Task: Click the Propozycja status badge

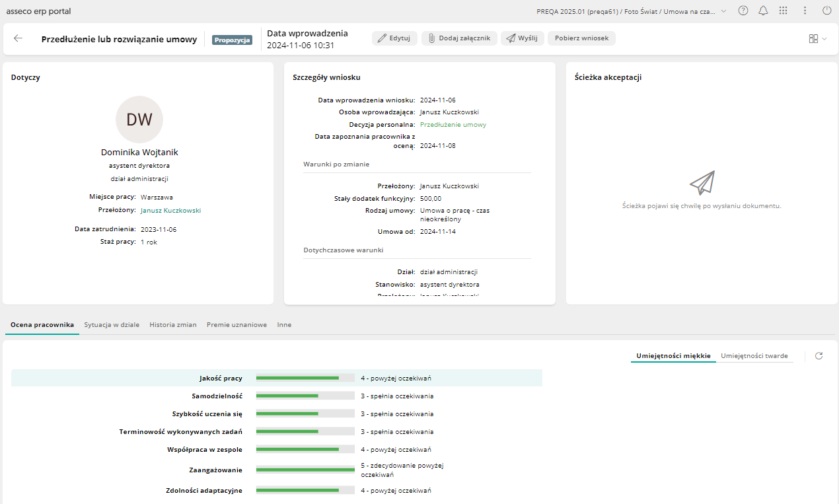Action: click(232, 40)
